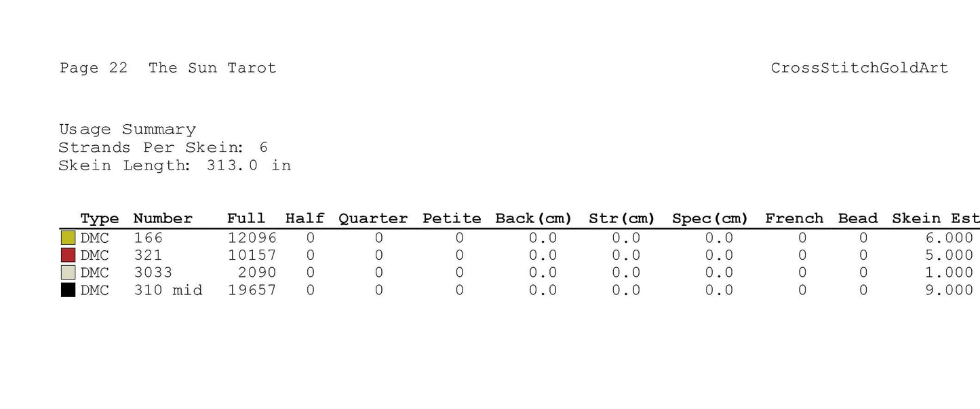
Task: Click the yellow-green DMC 166 color swatch
Action: pyautogui.click(x=68, y=238)
